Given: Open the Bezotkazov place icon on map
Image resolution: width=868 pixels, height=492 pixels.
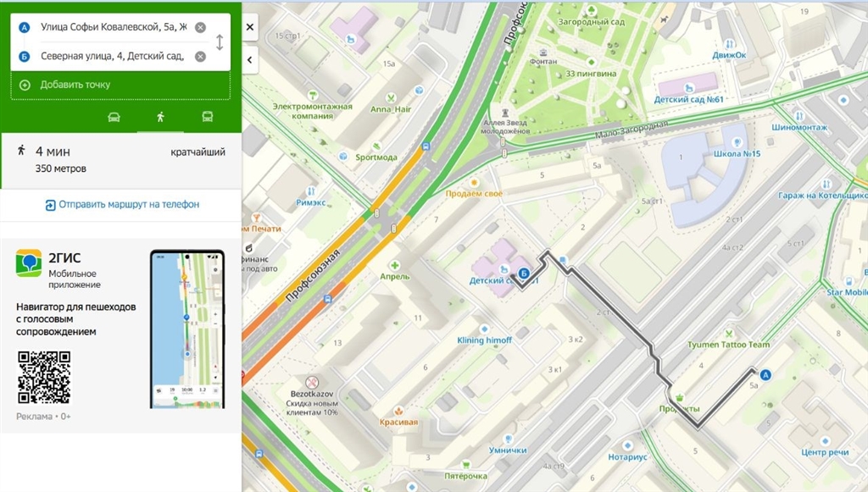Looking at the screenshot, I should [313, 382].
